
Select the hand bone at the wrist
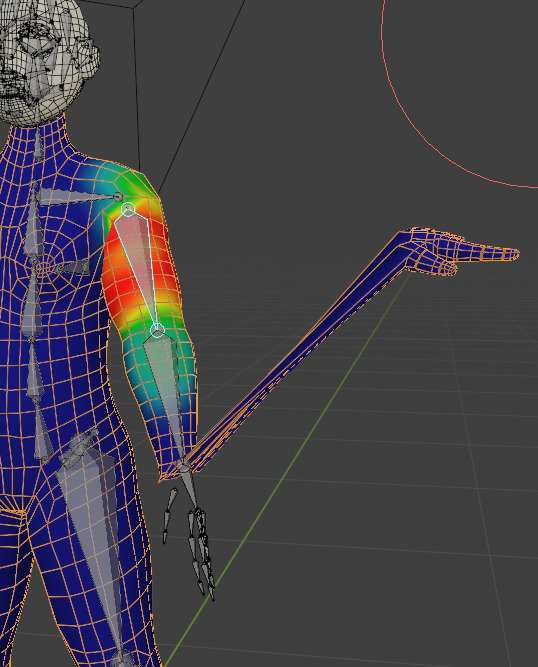[189, 486]
